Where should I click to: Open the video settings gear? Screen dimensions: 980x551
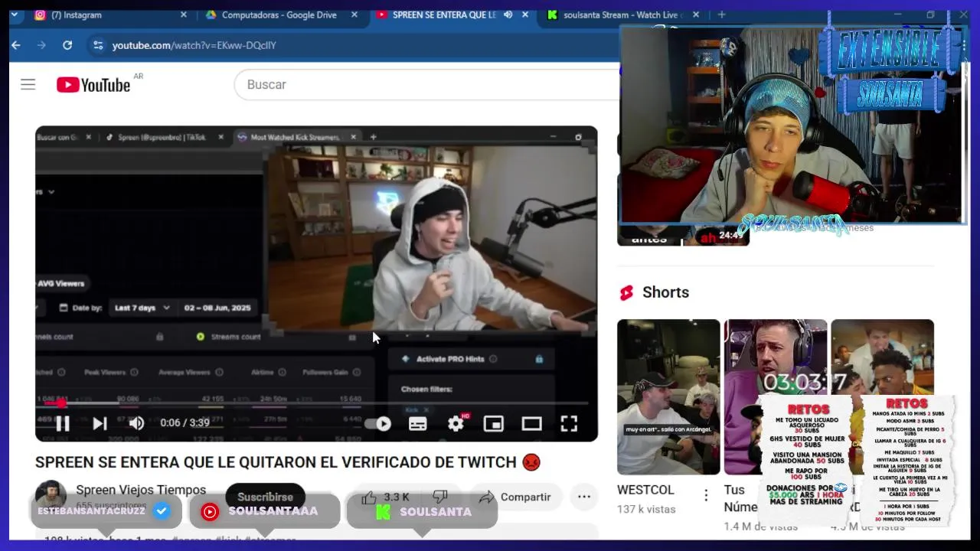456,423
